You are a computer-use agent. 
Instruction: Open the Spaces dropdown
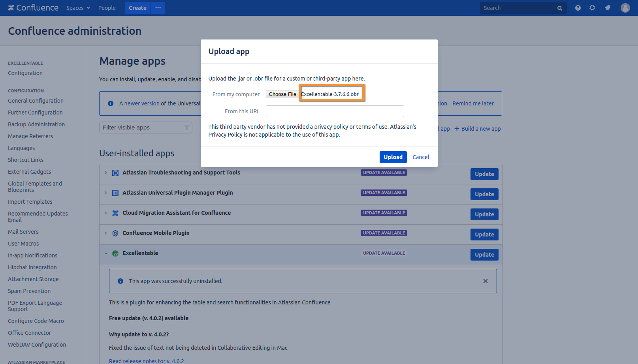(x=78, y=8)
